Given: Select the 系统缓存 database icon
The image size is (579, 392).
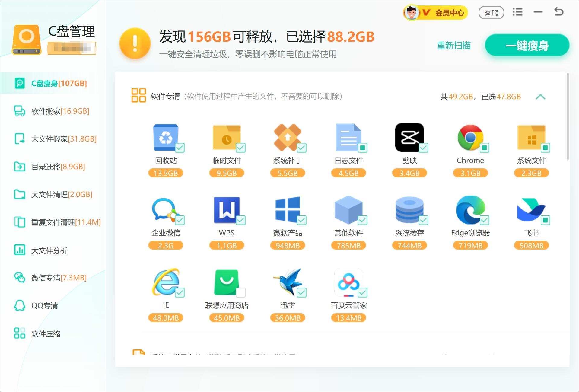Looking at the screenshot, I should pyautogui.click(x=409, y=210).
